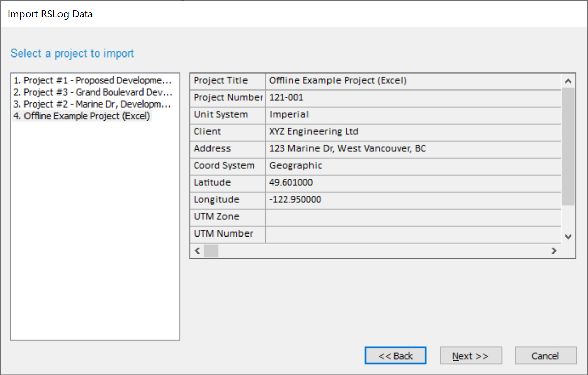Click the horizontal scroll left arrow
This screenshot has height=375, width=588.
[197, 251]
